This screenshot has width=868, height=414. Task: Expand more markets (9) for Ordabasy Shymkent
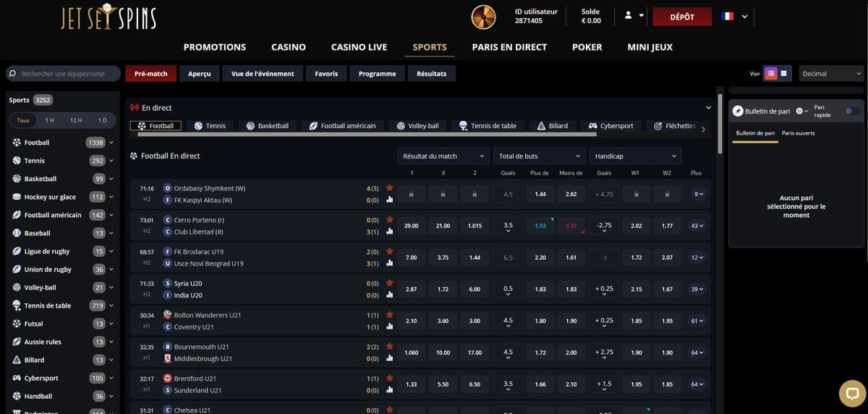697,194
